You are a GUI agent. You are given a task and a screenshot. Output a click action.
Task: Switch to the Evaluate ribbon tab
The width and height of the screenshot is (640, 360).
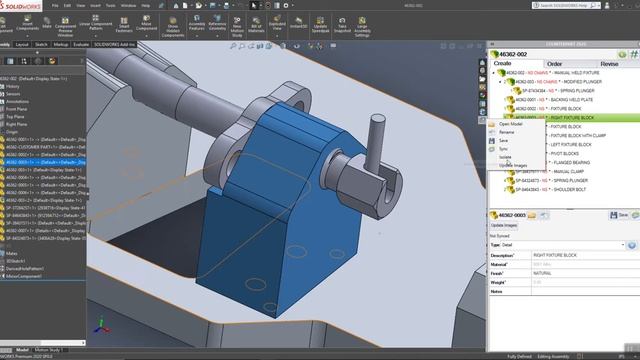pos(81,44)
